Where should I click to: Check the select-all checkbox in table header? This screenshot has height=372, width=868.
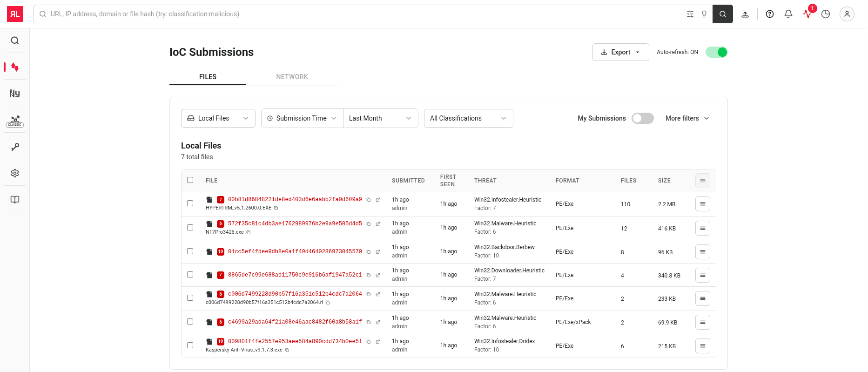tap(190, 180)
